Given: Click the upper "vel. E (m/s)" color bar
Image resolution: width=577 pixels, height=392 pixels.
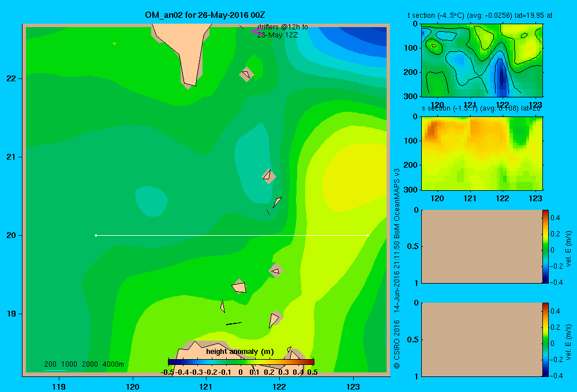Looking at the screenshot, I should (x=545, y=246).
